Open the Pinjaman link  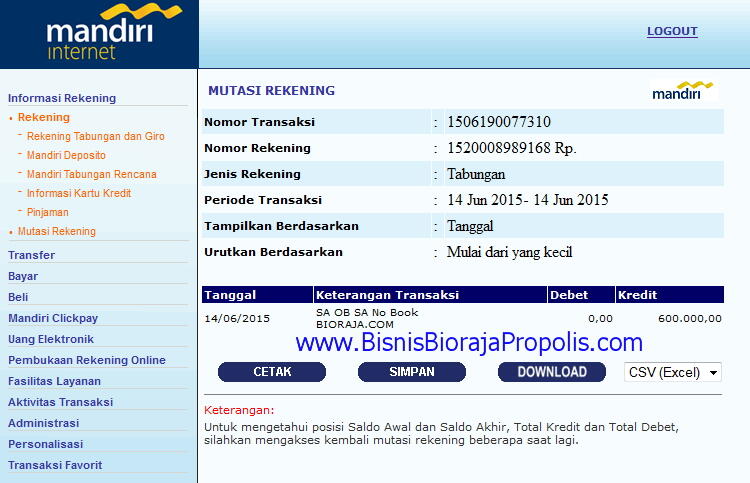click(47, 212)
